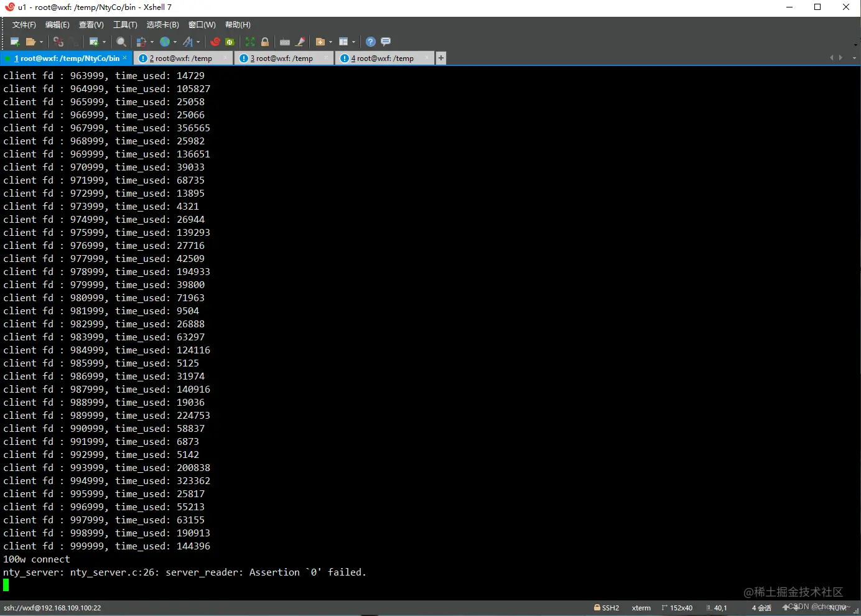Toggle full screen mode icon
Screen dimensions: 861x616
tap(250, 42)
